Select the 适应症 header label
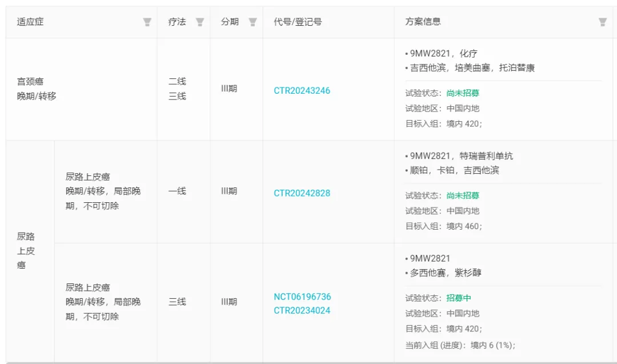Viewport: 617px width, 364px height. (x=30, y=22)
